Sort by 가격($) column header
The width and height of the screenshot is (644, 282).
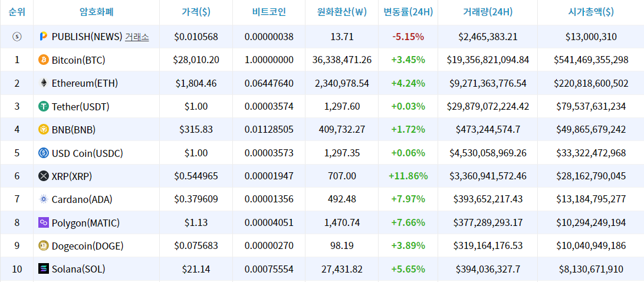point(196,12)
